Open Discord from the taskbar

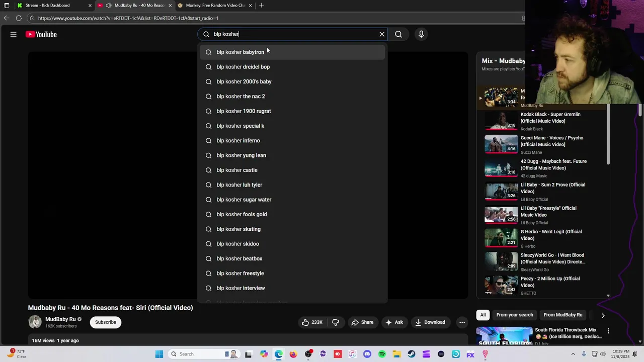(x=367, y=354)
